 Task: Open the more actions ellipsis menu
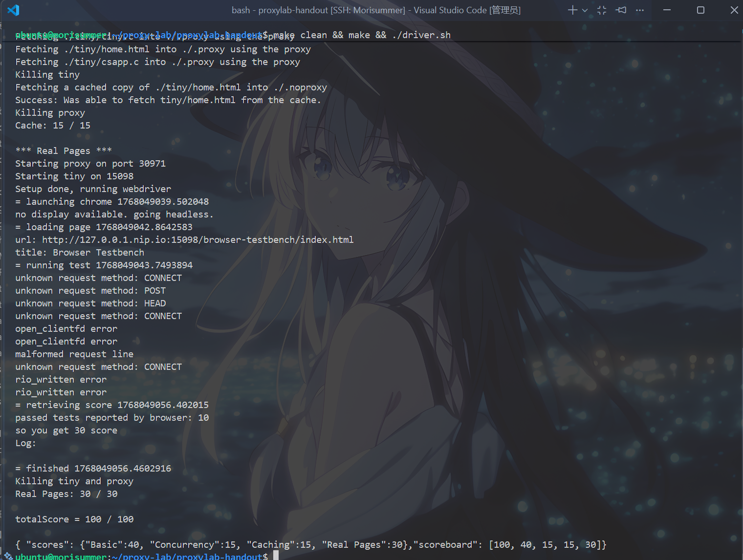click(640, 10)
